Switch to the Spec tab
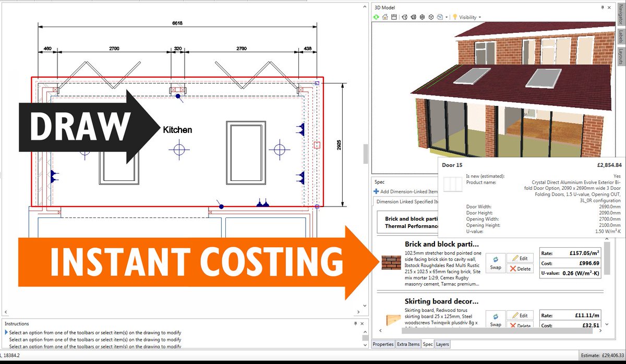 click(428, 344)
